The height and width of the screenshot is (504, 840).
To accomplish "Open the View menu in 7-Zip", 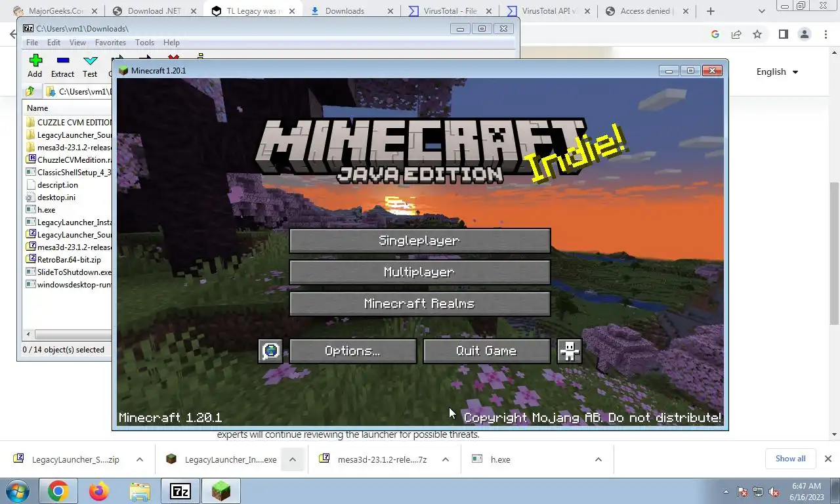I will click(x=77, y=43).
